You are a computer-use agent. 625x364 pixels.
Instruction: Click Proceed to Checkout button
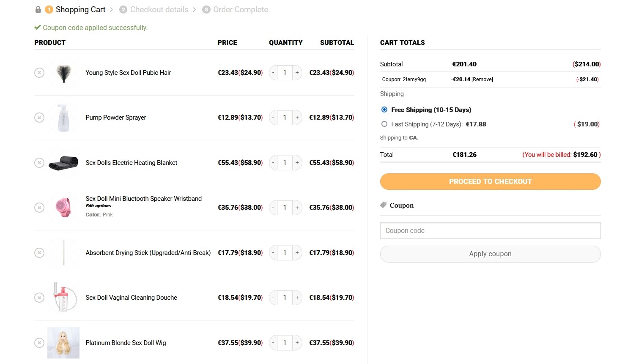[490, 181]
